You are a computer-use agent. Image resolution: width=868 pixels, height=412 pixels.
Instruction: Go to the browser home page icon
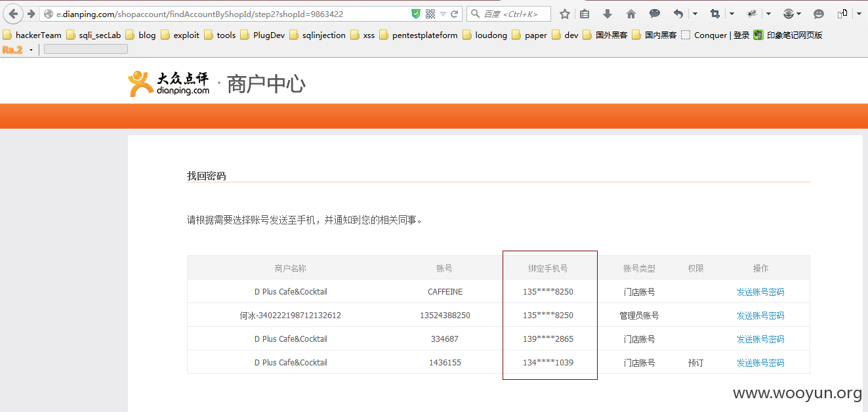click(631, 14)
